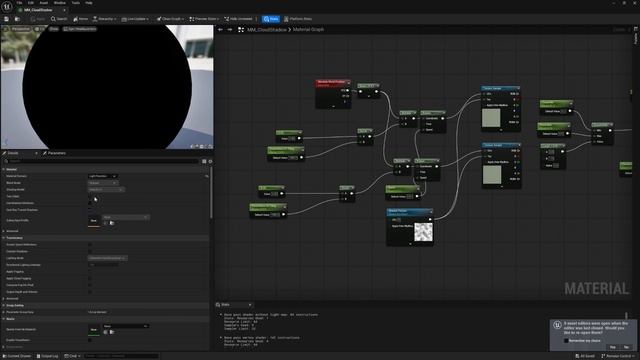Open the Material Domain dropdown
The image size is (640, 360).
[103, 176]
